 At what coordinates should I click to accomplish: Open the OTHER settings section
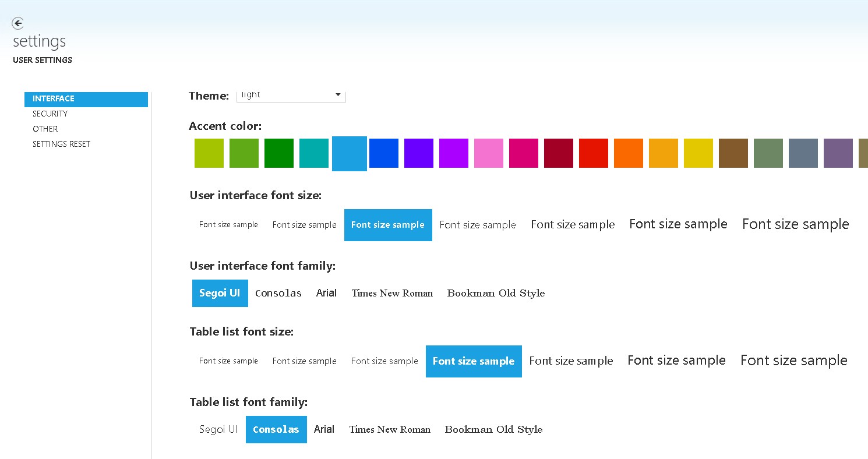(x=45, y=129)
